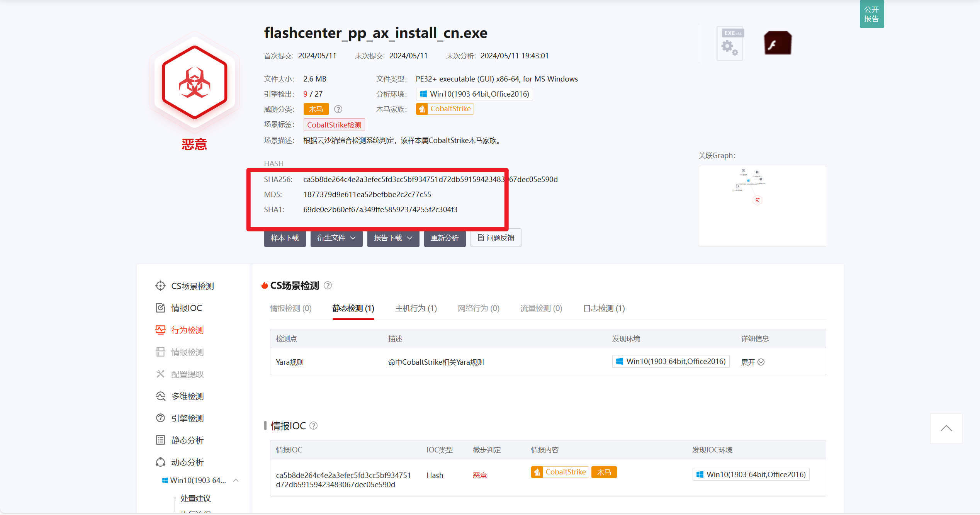
Task: Click the help icon beside 木马 threat tag
Action: pyautogui.click(x=338, y=109)
